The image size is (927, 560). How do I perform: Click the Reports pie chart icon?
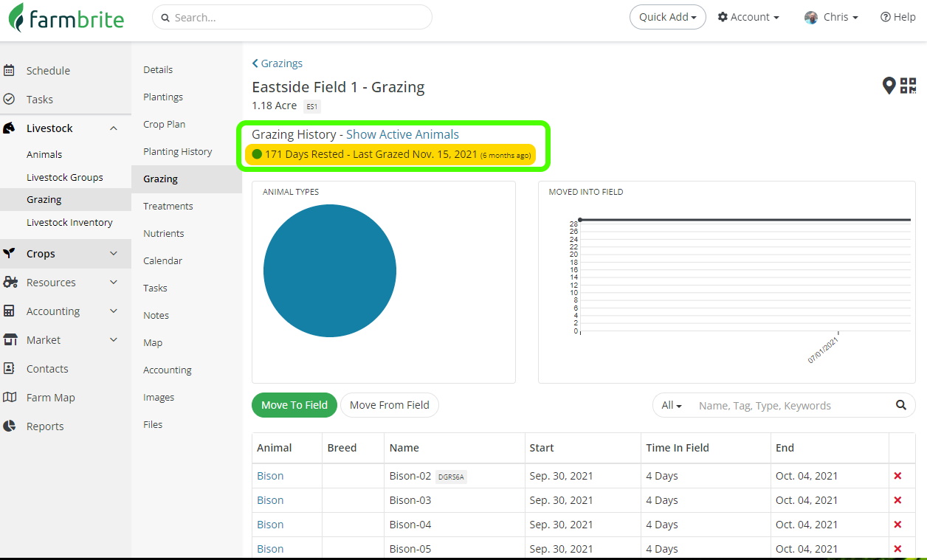9,426
